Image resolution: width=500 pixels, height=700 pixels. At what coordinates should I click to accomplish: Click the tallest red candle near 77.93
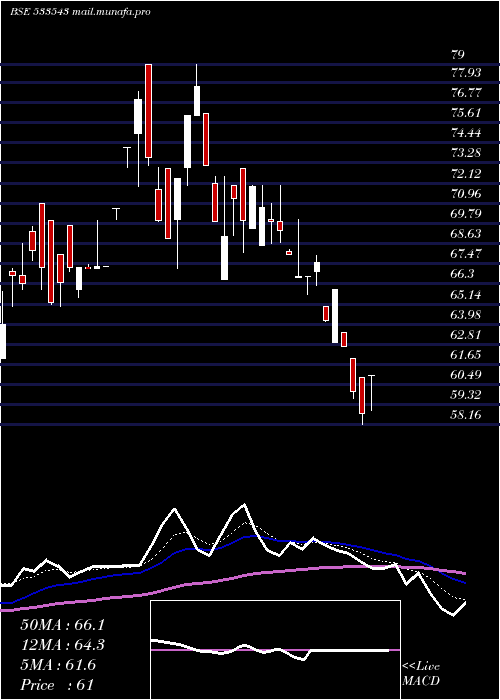(x=148, y=111)
